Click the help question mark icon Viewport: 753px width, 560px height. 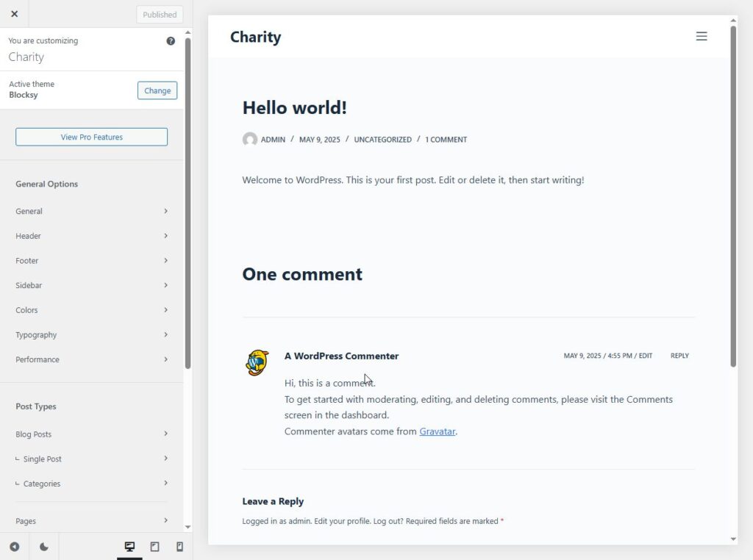[171, 41]
